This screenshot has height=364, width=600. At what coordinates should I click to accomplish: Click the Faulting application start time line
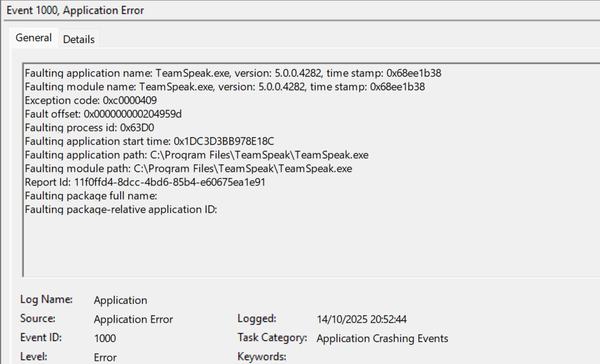click(x=149, y=141)
